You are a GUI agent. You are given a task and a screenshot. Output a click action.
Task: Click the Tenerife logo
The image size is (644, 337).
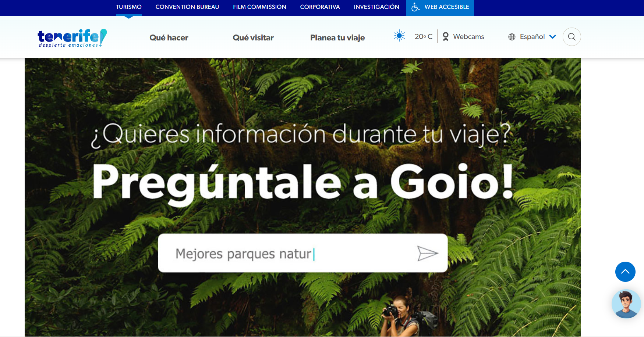[x=72, y=38]
